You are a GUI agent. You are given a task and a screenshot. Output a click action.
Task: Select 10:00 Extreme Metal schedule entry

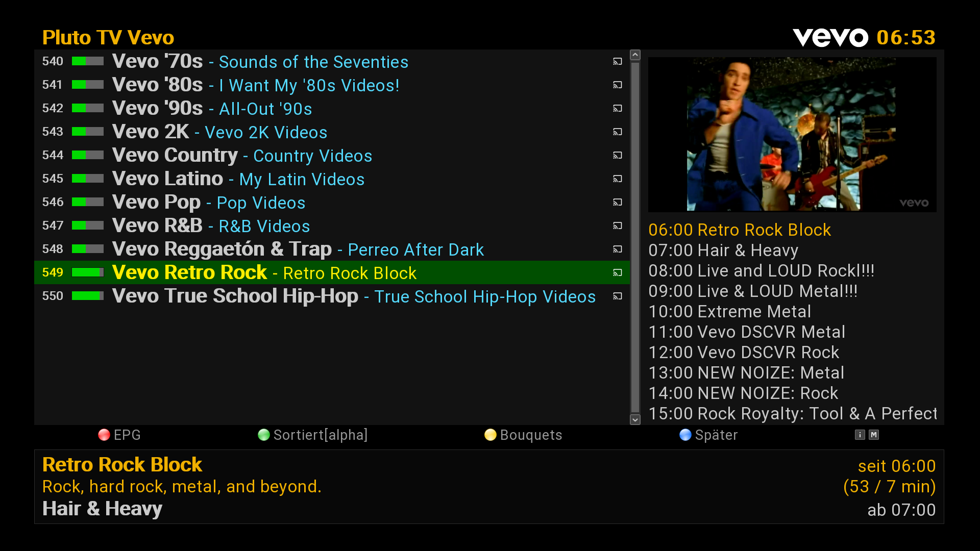[x=729, y=312]
